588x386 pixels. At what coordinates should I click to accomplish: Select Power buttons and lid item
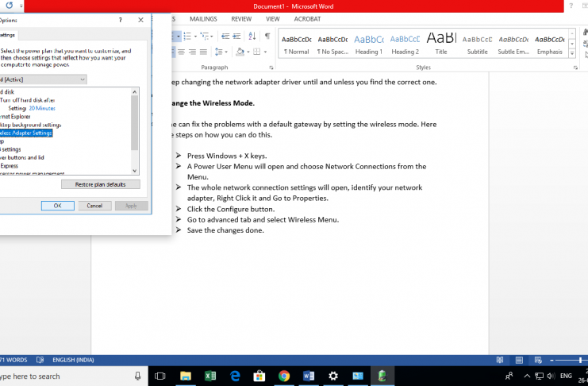click(x=21, y=158)
